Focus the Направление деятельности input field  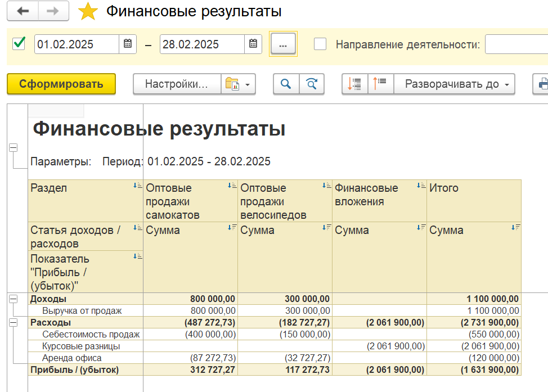click(516, 44)
